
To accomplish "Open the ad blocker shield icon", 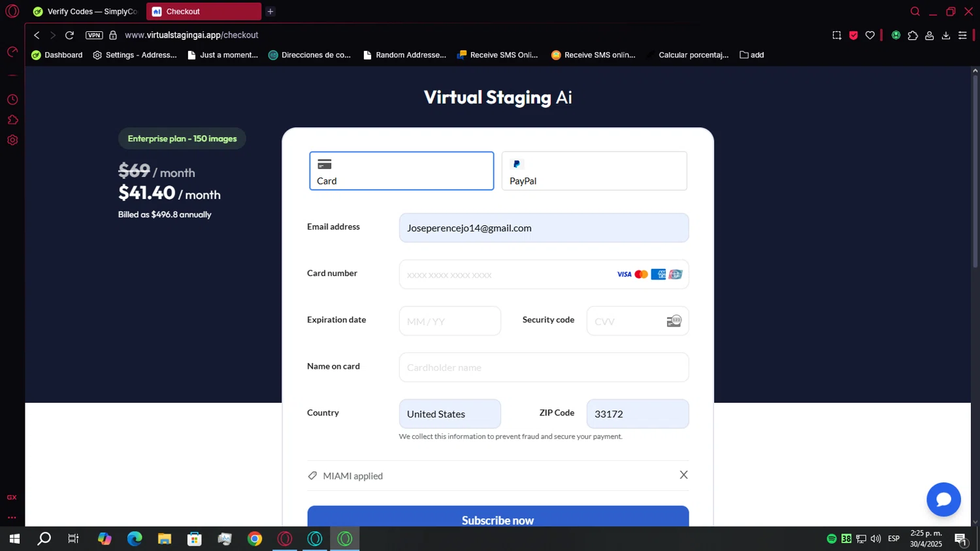I will pos(853,35).
